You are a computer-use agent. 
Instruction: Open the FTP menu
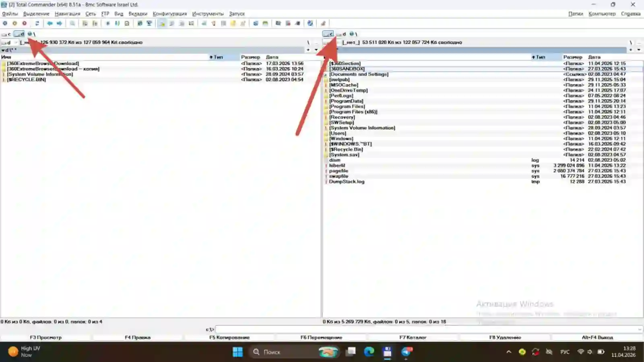[105, 14]
